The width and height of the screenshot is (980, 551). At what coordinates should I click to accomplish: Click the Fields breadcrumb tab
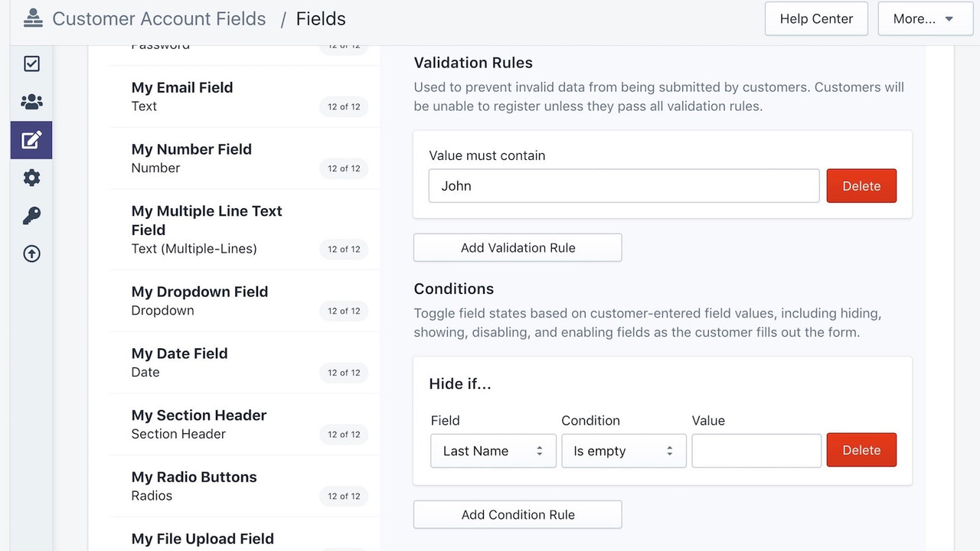pyautogui.click(x=321, y=18)
